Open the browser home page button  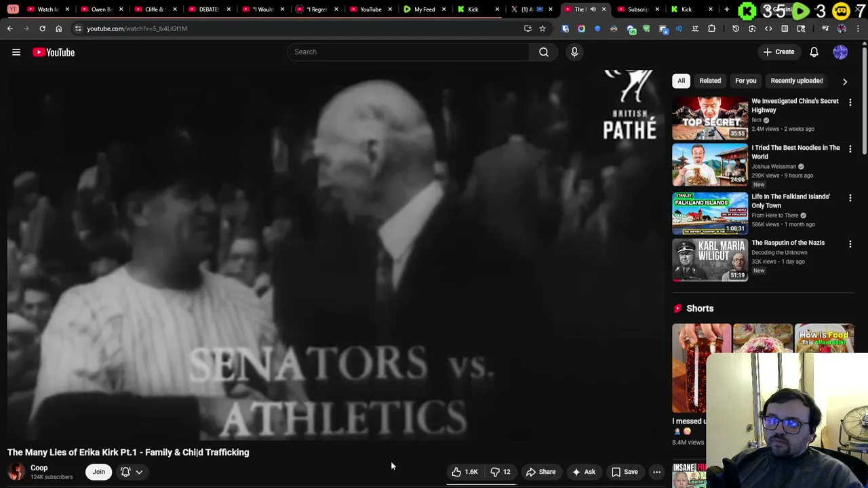[58, 28]
